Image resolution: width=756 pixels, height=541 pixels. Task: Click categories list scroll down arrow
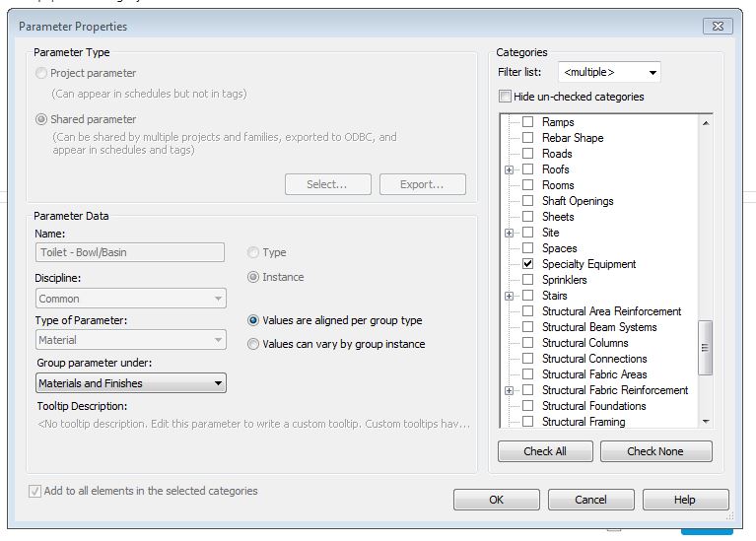706,421
